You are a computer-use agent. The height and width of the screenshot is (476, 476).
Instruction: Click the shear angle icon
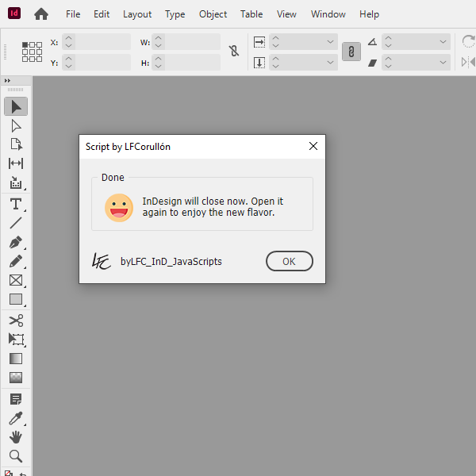[373, 63]
